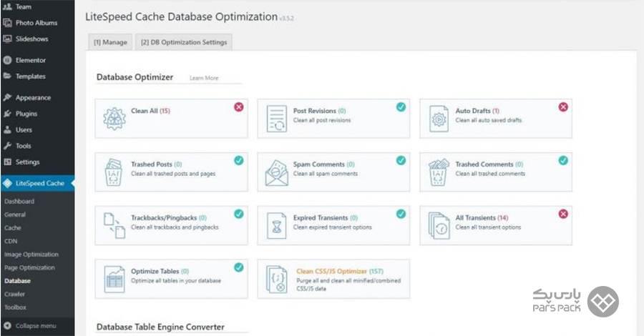This screenshot has width=644, height=336.
Task: Click green check on Trashed Comments
Action: coord(563,160)
